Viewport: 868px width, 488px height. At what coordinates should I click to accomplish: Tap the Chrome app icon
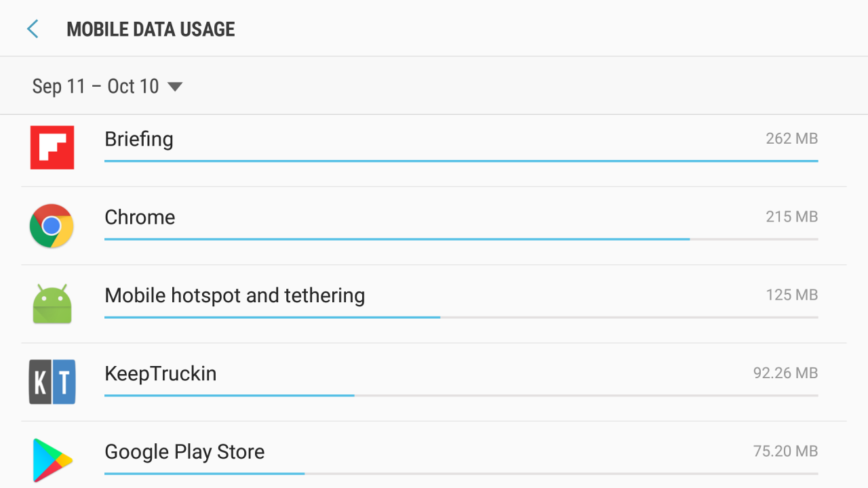pyautogui.click(x=52, y=226)
